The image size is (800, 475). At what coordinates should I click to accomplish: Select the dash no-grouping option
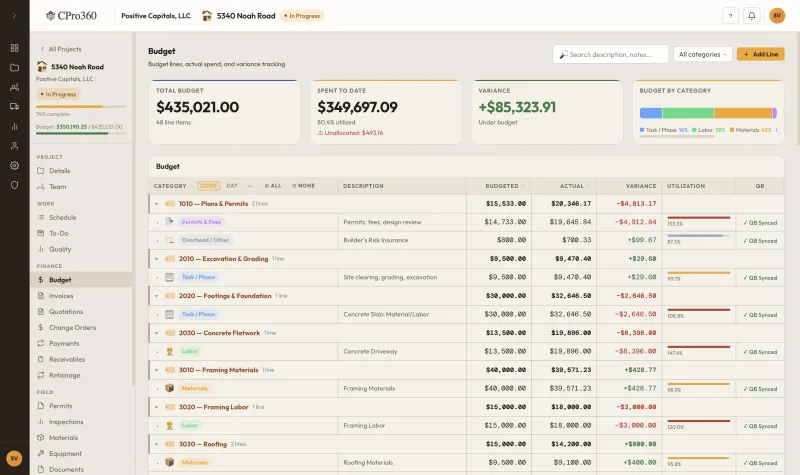tap(250, 186)
